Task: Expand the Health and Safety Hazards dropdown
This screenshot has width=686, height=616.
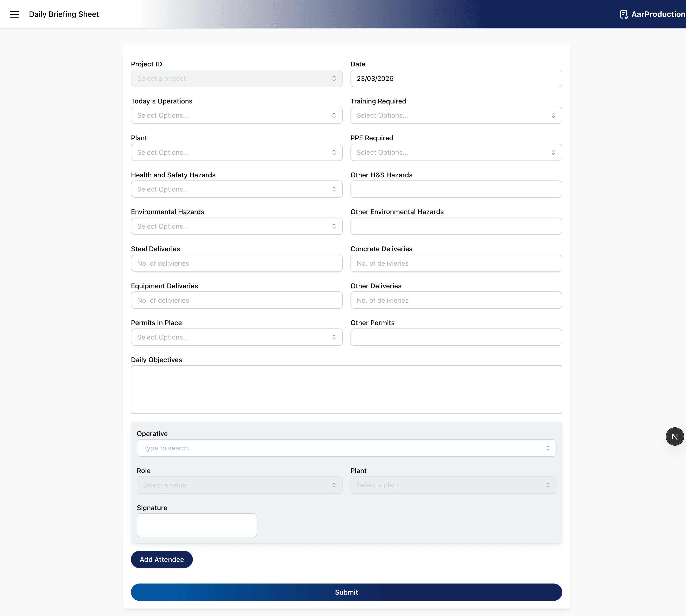Action: click(236, 189)
